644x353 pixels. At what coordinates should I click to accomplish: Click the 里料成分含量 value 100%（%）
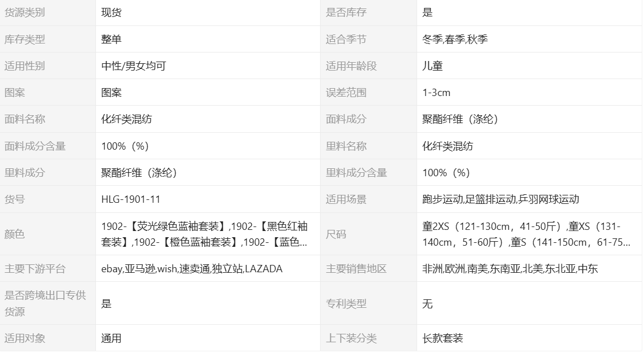pyautogui.click(x=446, y=173)
